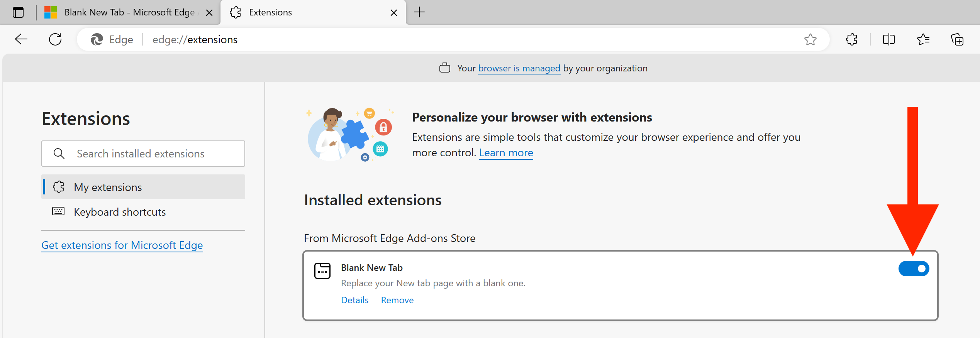Add this page to favorites star
Screen dimensions: 980x338
(x=810, y=39)
